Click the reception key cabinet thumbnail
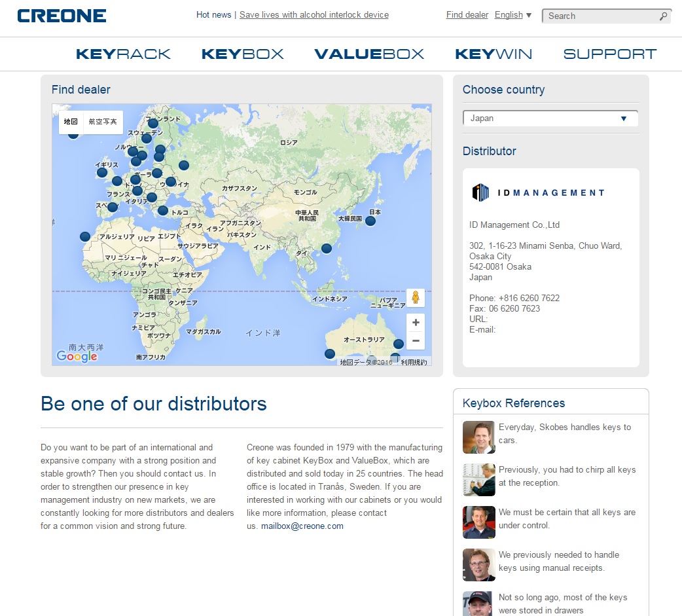682x616 pixels. (479, 480)
